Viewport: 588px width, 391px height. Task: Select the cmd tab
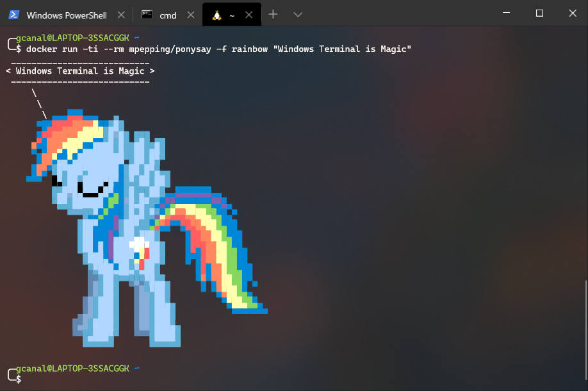click(x=167, y=15)
